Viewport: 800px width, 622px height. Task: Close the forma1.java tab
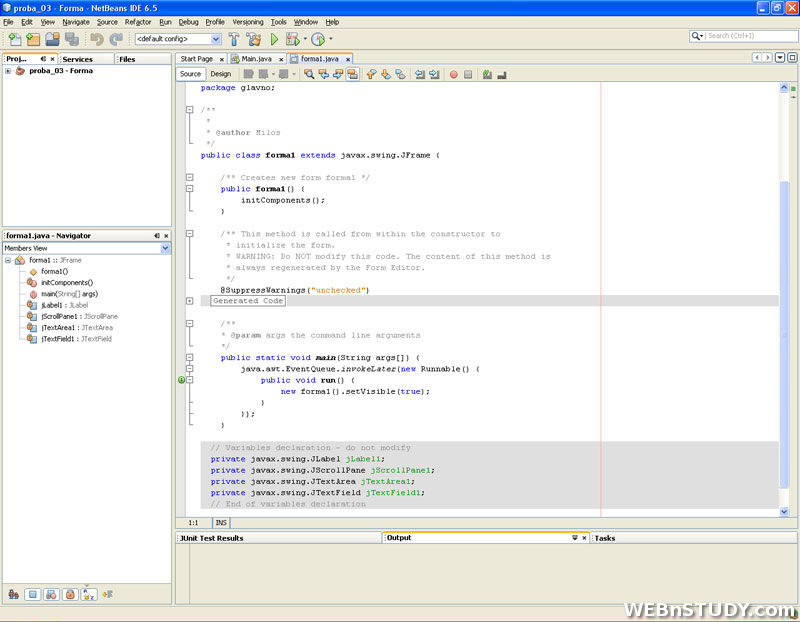click(x=348, y=59)
